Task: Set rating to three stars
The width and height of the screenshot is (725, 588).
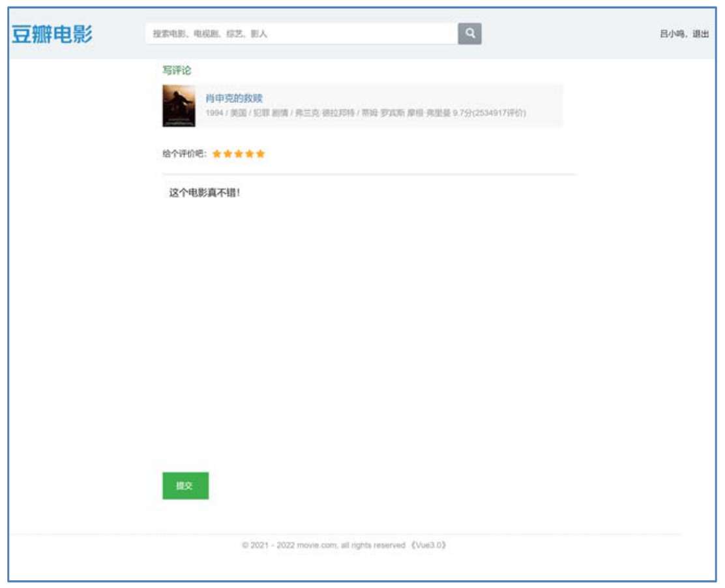Action: click(x=239, y=153)
